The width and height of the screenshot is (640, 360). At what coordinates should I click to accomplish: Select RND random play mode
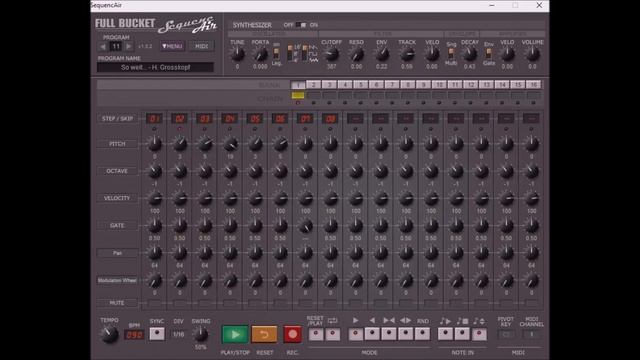(x=422, y=334)
